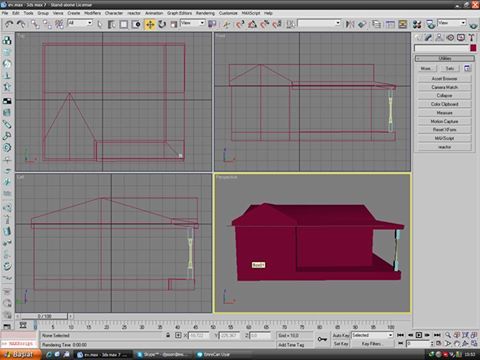The height and width of the screenshot is (360, 480).
Task: Toggle Percent Snap button
Action: point(265,24)
